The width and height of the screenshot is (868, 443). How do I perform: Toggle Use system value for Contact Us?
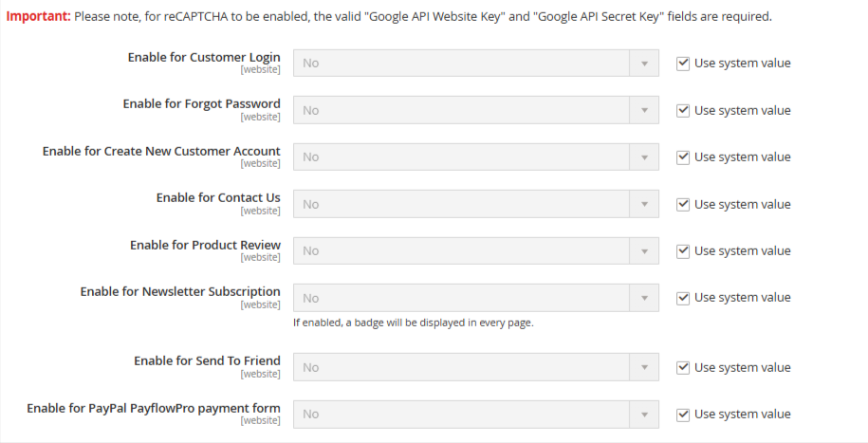click(x=683, y=204)
